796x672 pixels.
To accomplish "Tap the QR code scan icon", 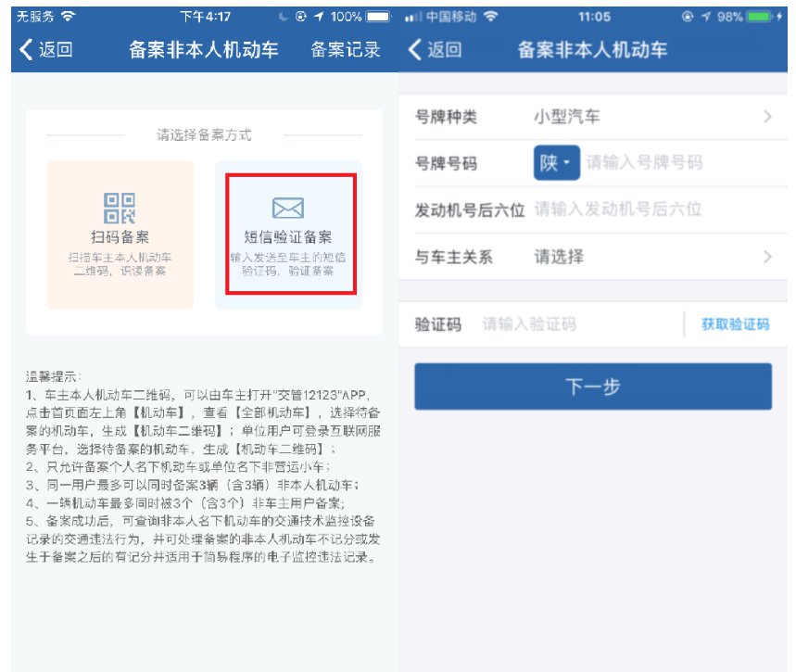I will [x=120, y=208].
